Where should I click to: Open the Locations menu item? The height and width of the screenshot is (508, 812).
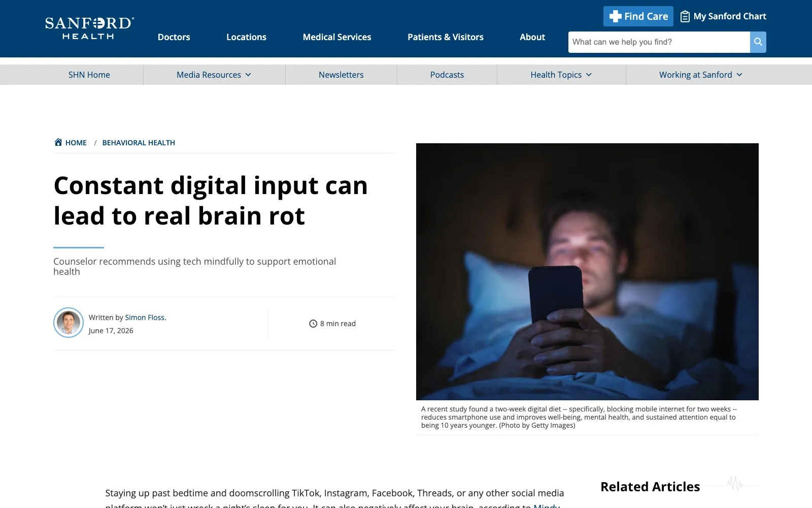[x=246, y=37]
